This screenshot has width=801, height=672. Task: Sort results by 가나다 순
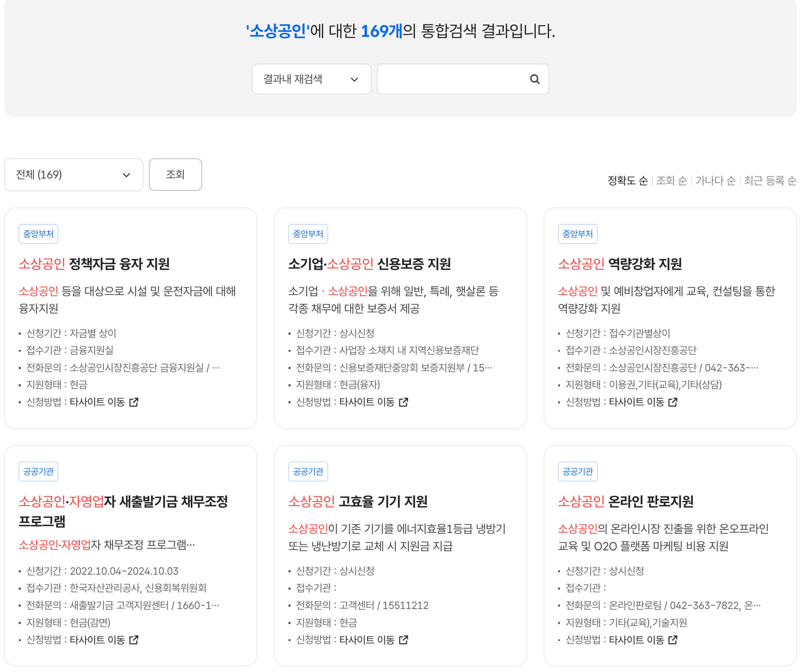point(716,181)
